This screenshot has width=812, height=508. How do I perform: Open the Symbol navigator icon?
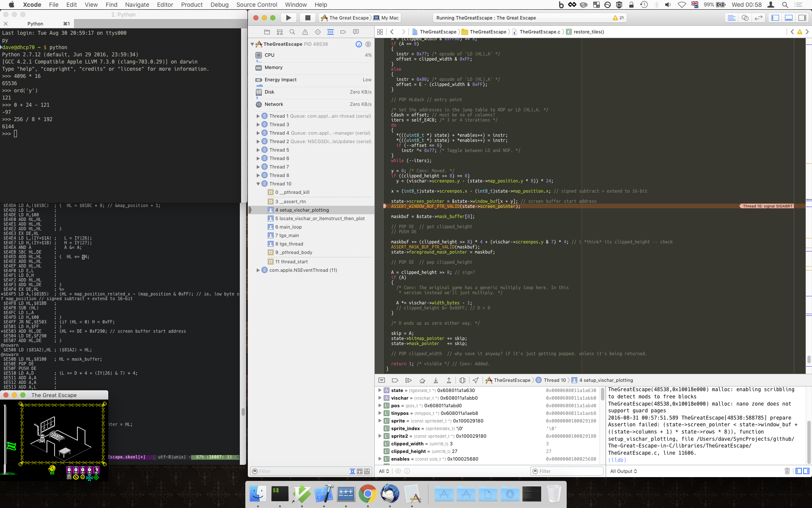tap(280, 32)
